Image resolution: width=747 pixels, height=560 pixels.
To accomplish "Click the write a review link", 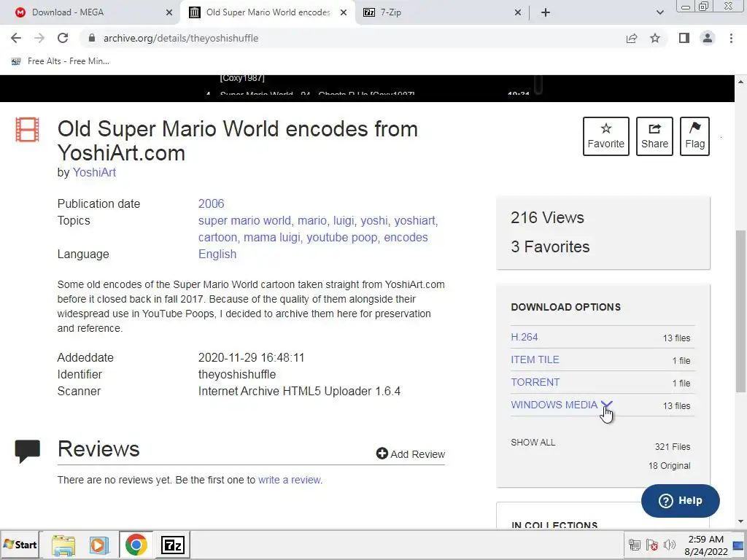I will coord(289,480).
